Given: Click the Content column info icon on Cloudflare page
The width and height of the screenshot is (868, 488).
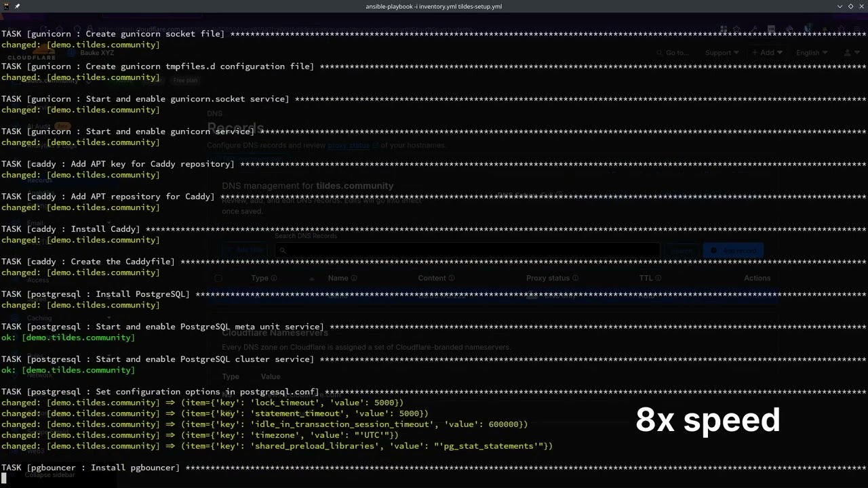Looking at the screenshot, I should 452,278.
